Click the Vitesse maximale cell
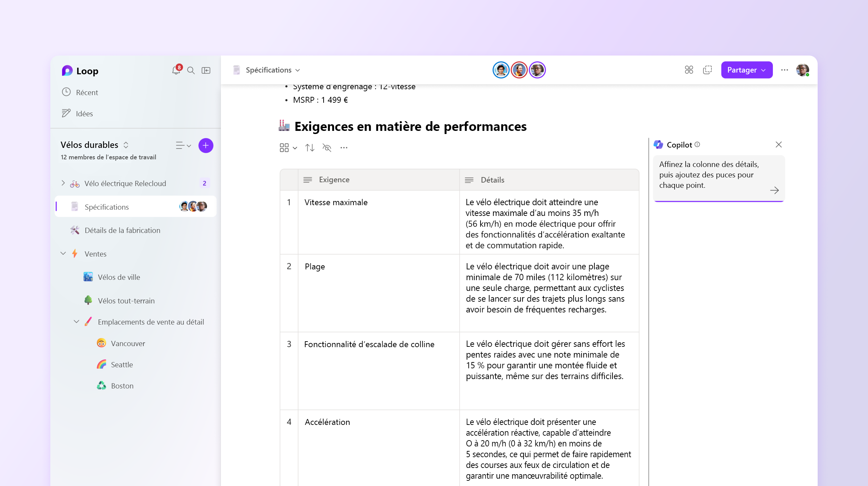The image size is (868, 486). [379, 222]
